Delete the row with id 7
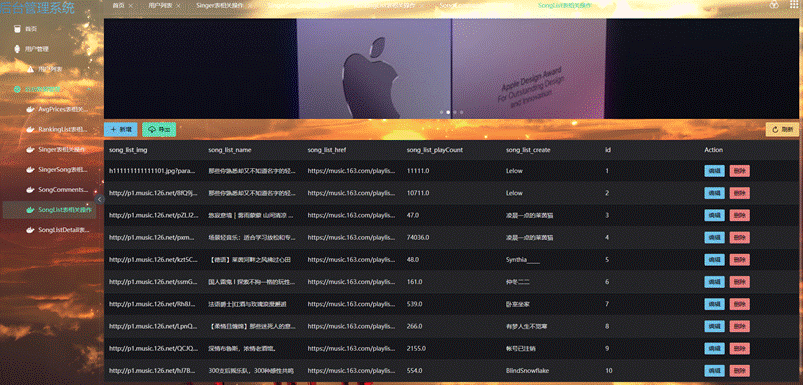 click(x=739, y=304)
